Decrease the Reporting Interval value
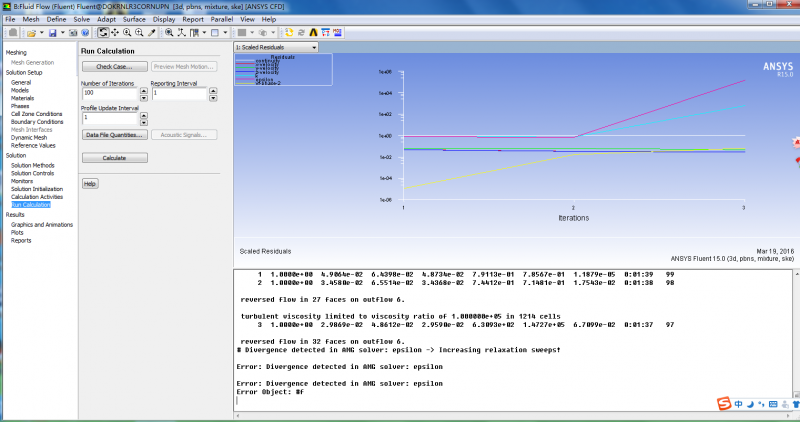This screenshot has width=800, height=422. (x=213, y=97)
